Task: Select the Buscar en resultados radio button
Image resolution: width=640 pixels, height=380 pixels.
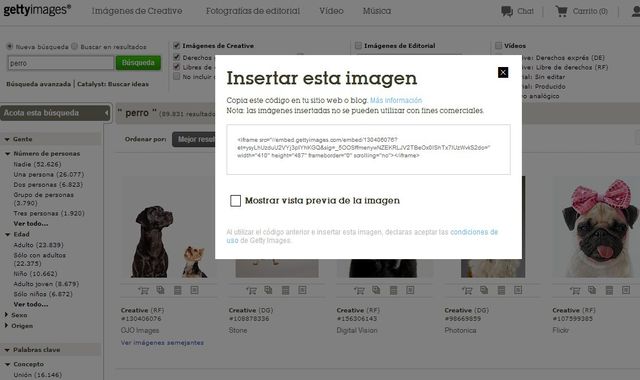Action: 74,47
